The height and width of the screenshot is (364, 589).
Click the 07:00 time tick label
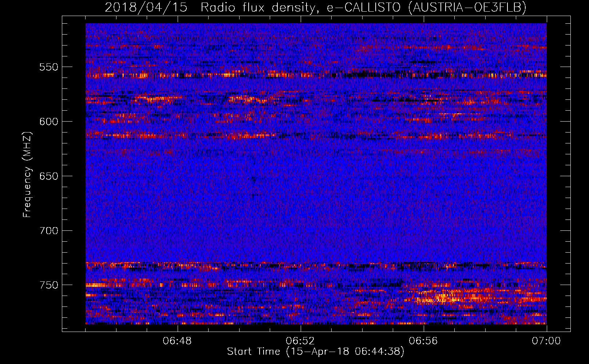tap(546, 341)
